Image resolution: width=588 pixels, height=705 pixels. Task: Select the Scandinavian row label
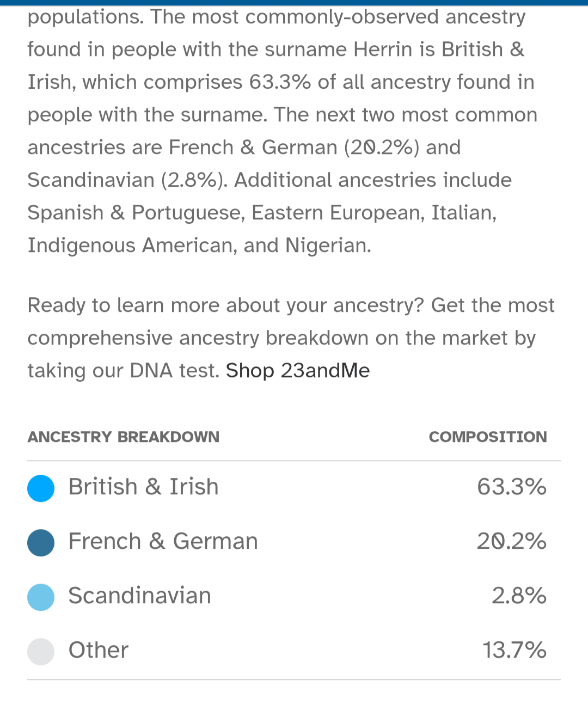pyautogui.click(x=139, y=596)
